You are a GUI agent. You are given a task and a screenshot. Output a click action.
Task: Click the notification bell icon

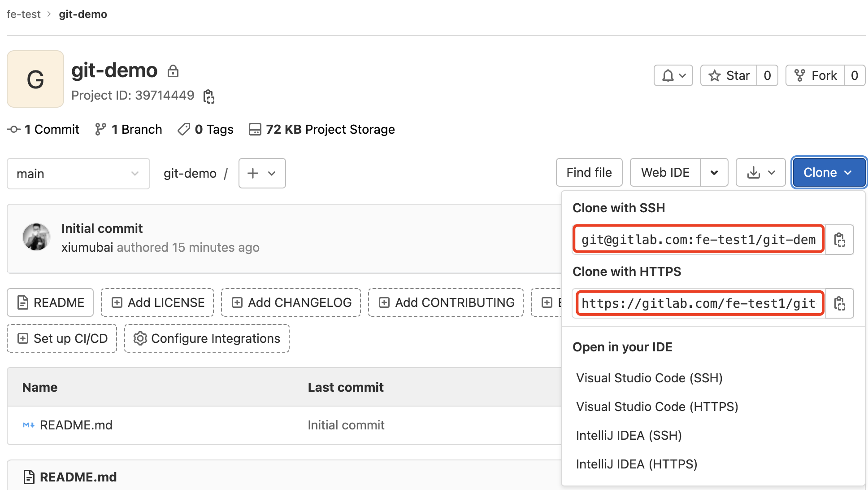click(x=673, y=75)
